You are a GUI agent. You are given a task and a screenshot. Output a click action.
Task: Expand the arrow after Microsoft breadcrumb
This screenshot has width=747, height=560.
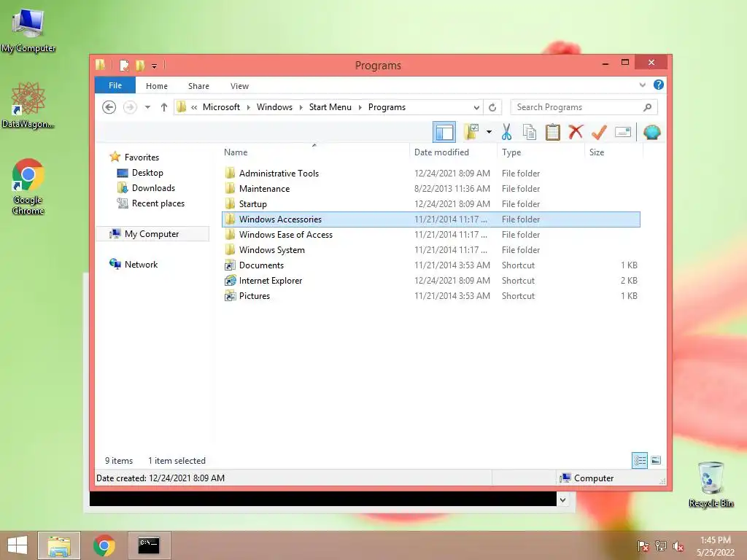[248, 107]
